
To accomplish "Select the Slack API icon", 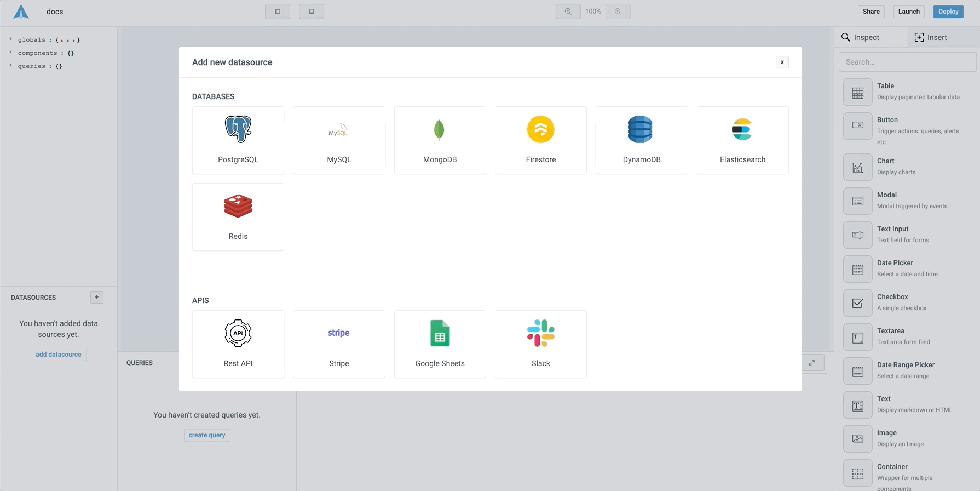I will [x=540, y=333].
